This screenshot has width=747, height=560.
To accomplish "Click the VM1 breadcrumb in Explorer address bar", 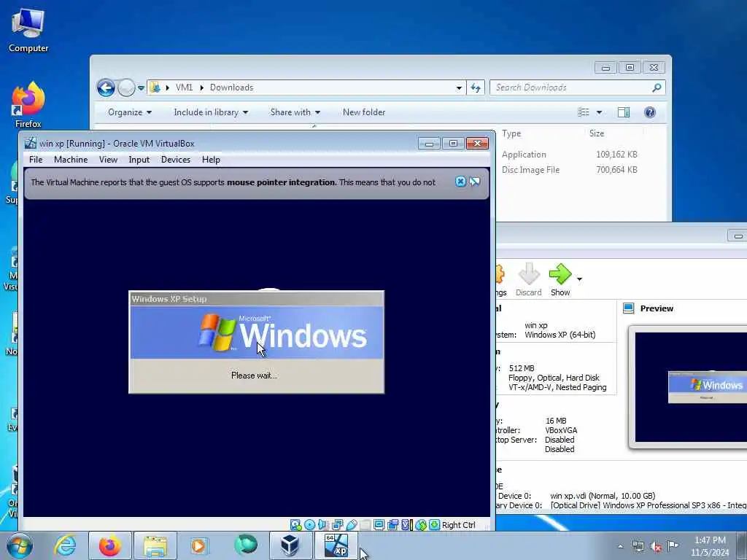I will click(x=184, y=87).
